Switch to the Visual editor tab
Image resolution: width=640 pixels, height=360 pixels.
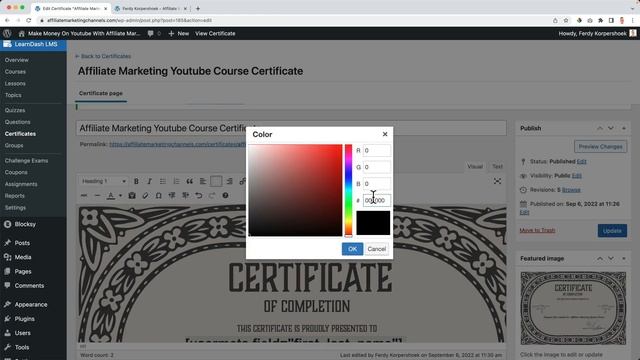pyautogui.click(x=475, y=167)
